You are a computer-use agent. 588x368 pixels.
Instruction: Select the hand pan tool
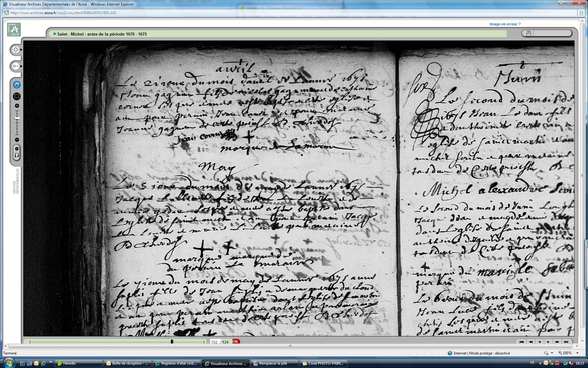coord(17,85)
